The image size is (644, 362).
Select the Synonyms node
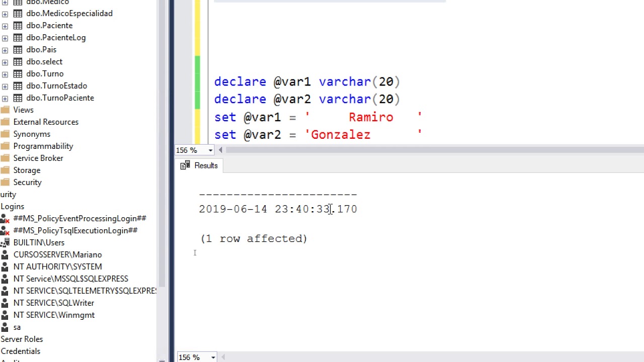pyautogui.click(x=32, y=134)
